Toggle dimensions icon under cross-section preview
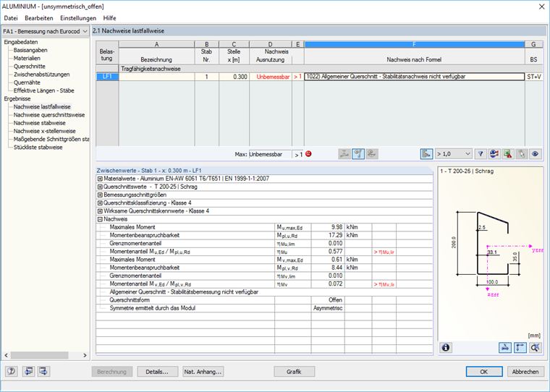550x392 pixels. tap(520, 347)
